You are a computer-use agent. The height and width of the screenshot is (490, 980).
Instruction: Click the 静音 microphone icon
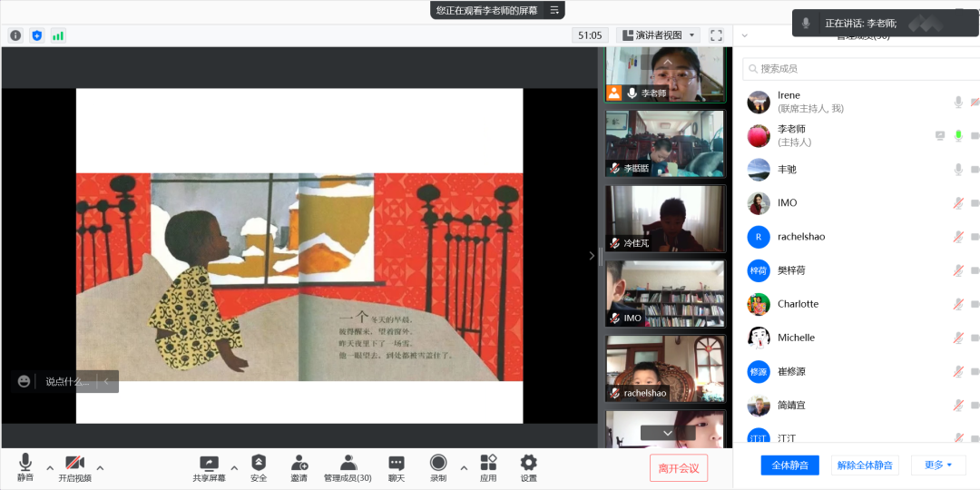(x=25, y=463)
